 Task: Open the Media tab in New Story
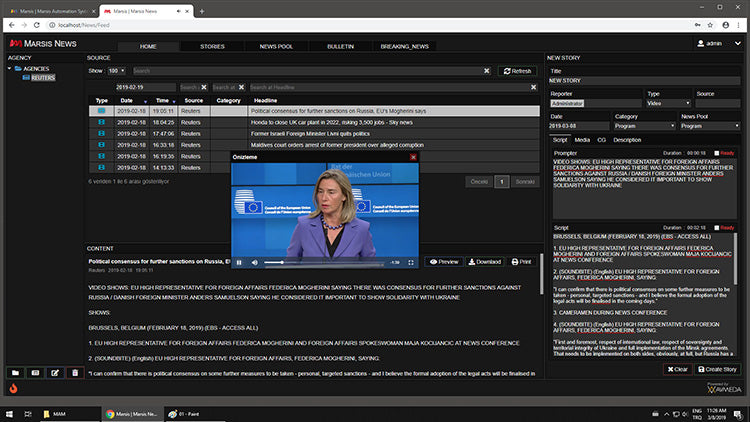tap(582, 140)
